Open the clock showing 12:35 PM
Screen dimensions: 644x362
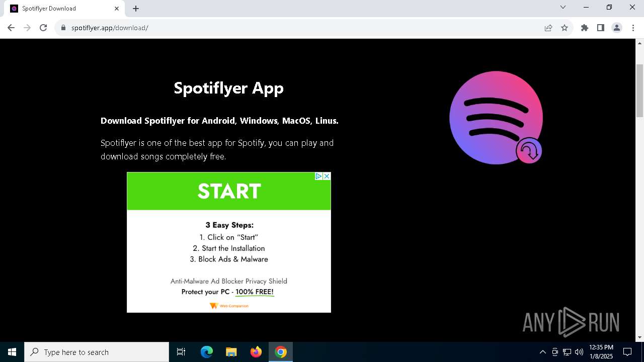(601, 352)
